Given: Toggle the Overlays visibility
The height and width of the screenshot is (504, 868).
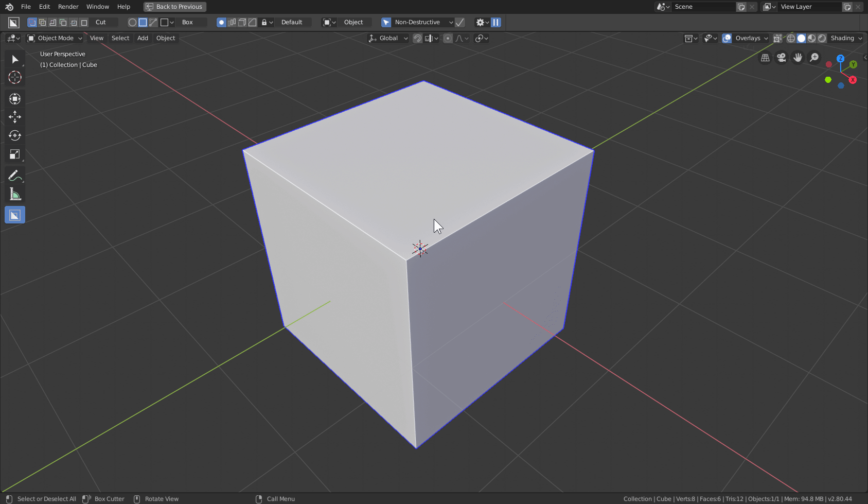Looking at the screenshot, I should tap(727, 38).
